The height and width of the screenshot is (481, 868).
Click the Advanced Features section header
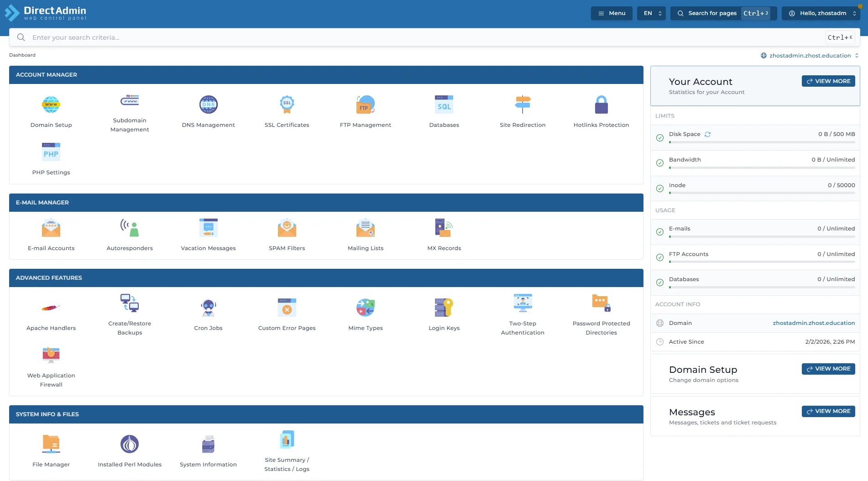point(326,278)
